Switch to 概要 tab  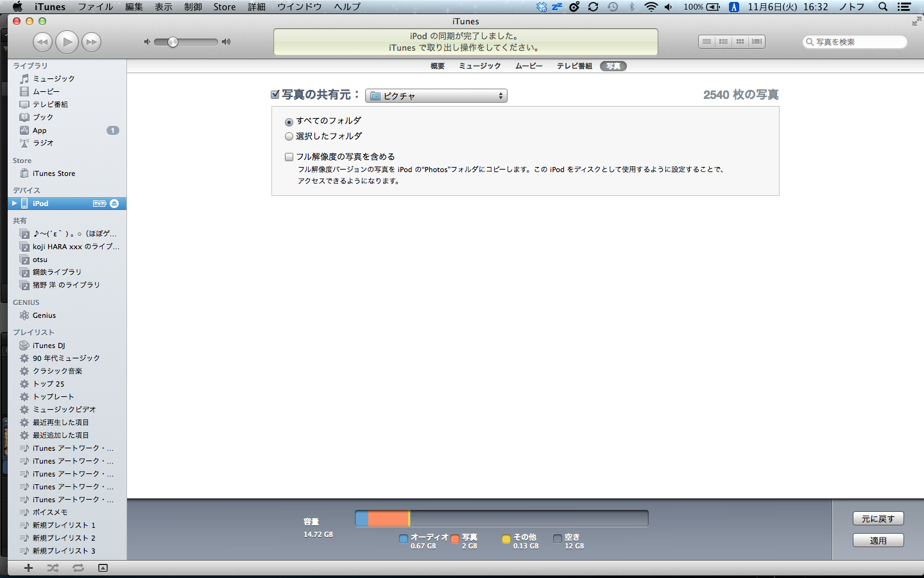pyautogui.click(x=438, y=66)
